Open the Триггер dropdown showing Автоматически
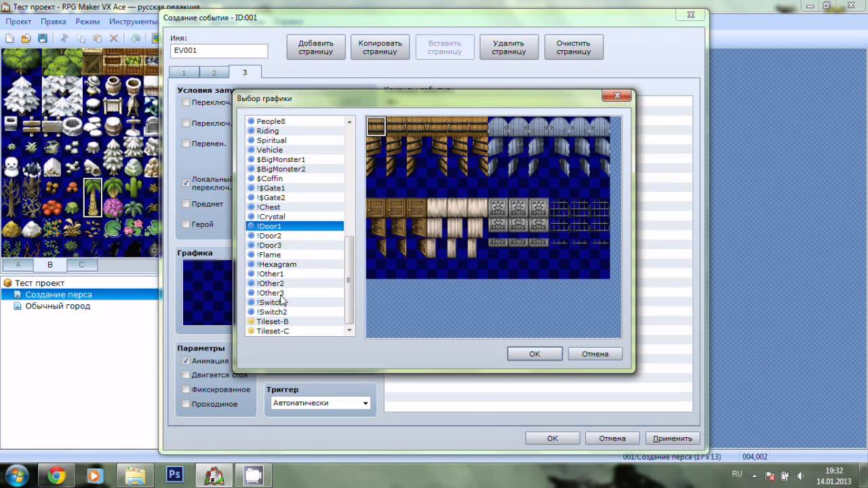Screen dimensions: 868x488 point(320,403)
